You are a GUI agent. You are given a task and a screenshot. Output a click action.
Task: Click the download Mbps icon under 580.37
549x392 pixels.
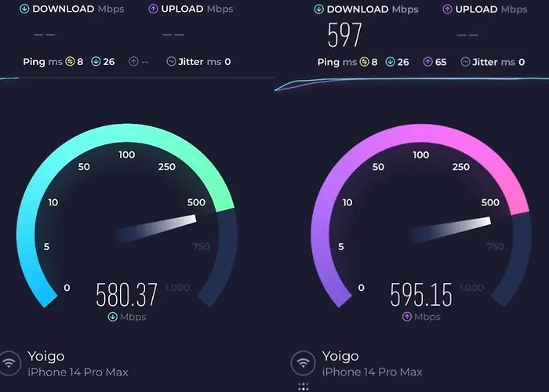112,317
